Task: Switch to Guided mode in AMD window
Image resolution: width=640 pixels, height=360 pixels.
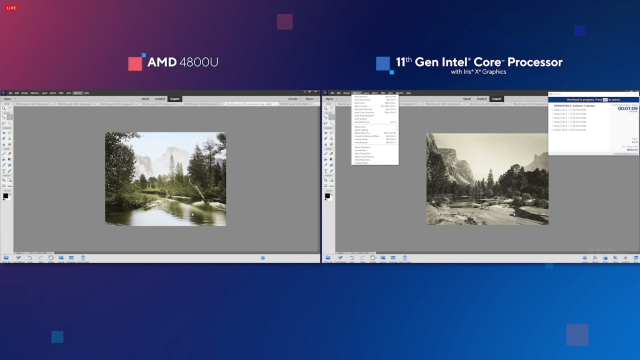Action: click(160, 99)
